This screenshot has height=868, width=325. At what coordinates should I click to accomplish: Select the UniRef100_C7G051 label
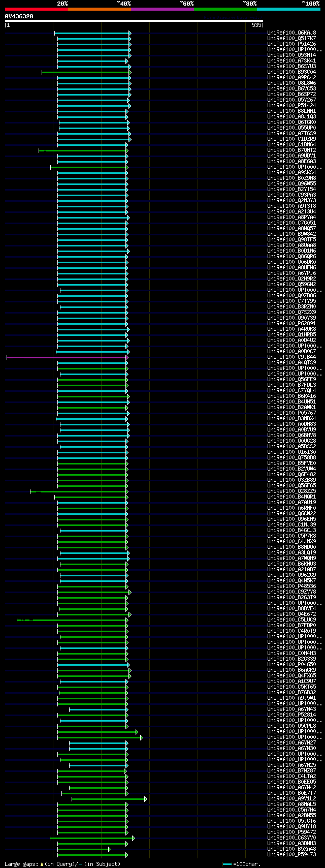tap(291, 223)
